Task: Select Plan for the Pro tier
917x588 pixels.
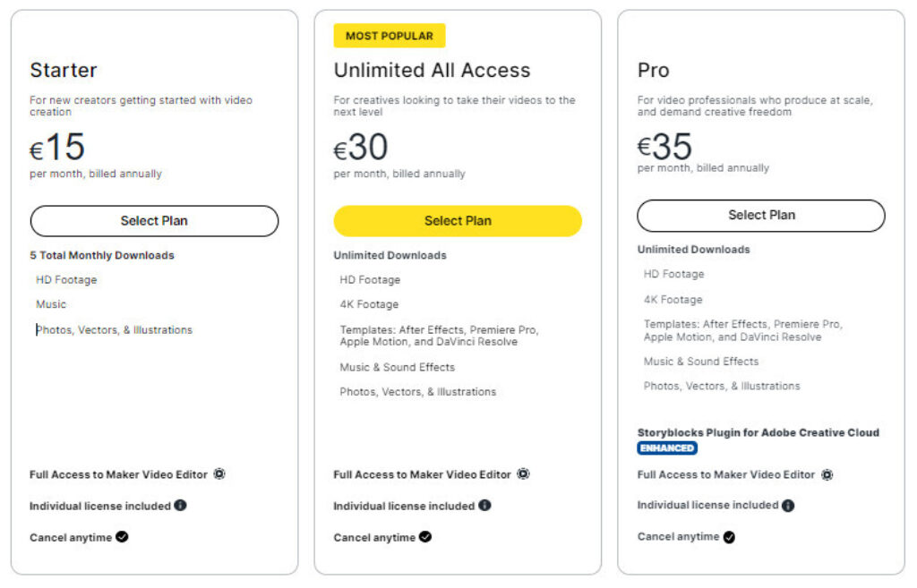Action: tap(761, 215)
